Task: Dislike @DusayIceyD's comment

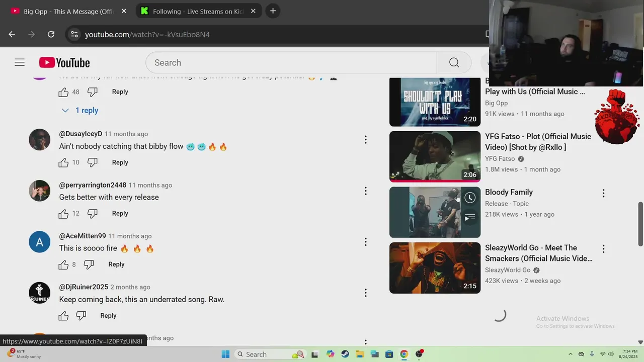Action: point(93,162)
